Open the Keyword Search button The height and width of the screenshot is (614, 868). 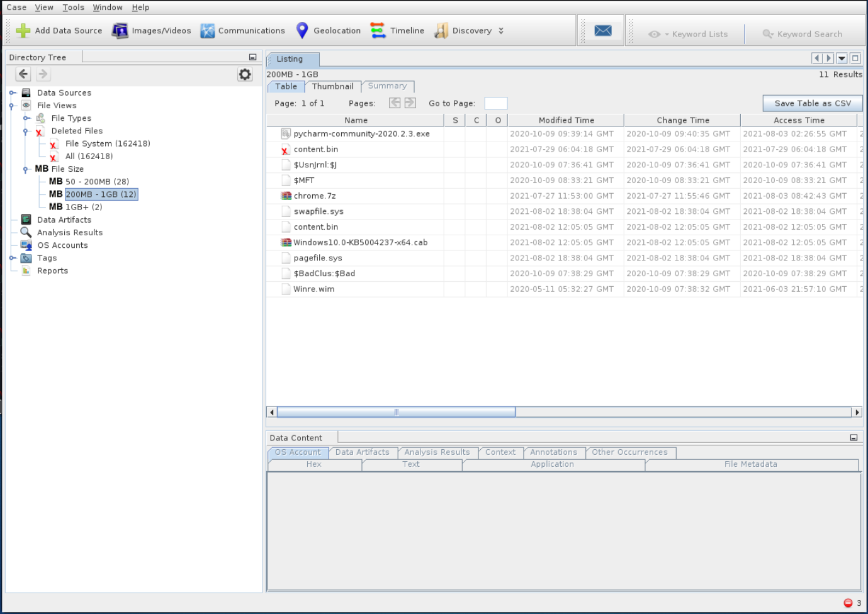click(x=803, y=35)
